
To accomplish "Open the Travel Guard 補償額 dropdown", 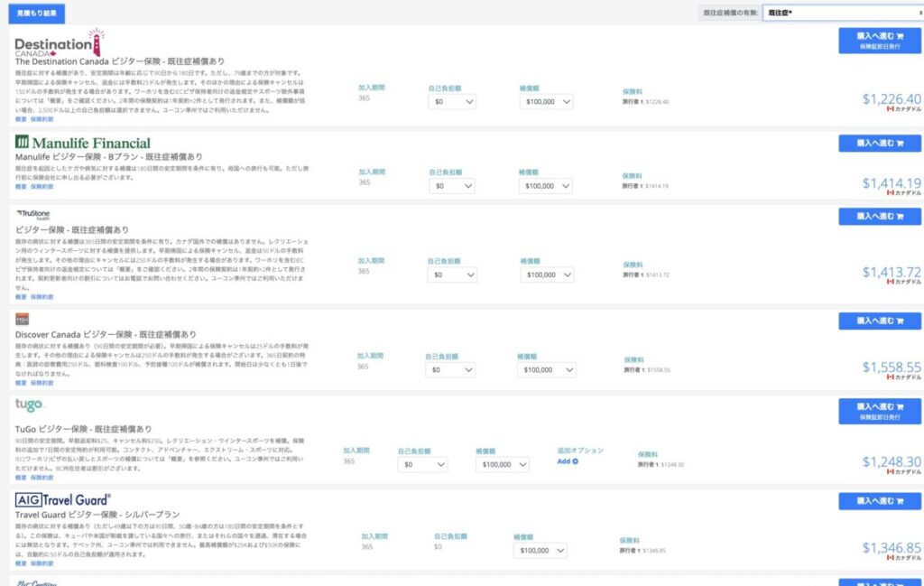I will click(541, 551).
